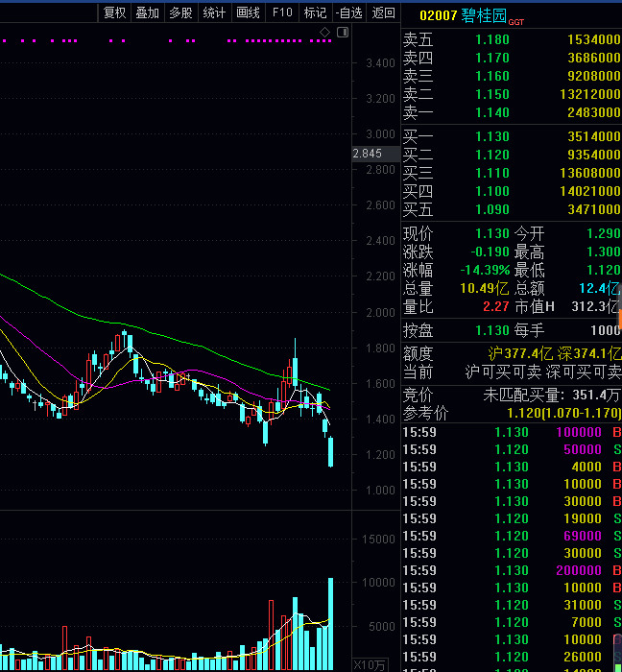Click the tallest volume bar
Screen dimensions: 622x672
pos(331,624)
